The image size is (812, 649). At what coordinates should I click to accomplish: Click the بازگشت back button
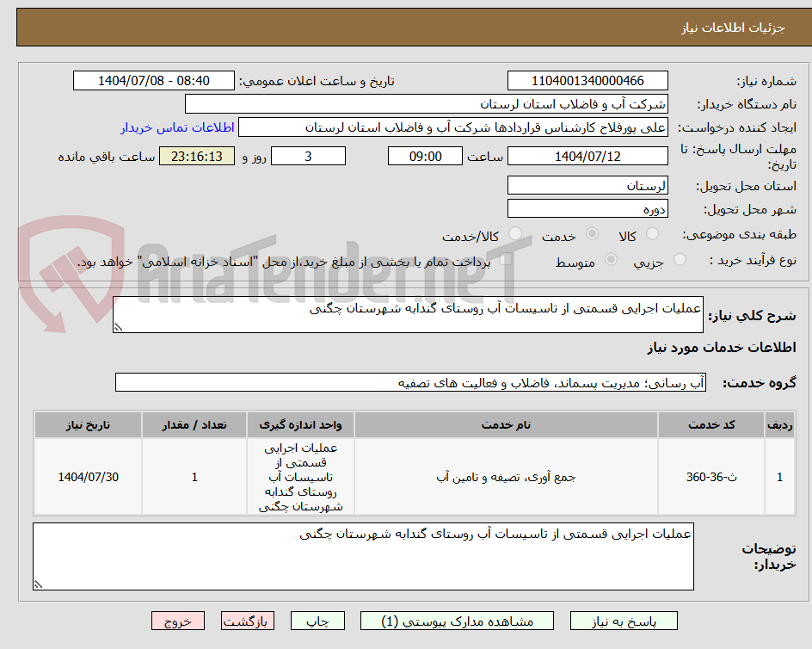point(248,621)
